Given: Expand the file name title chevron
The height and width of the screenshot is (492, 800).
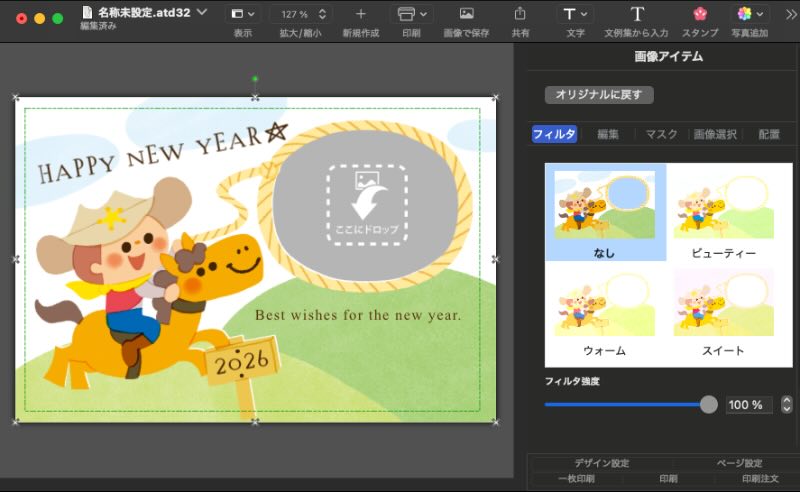Looking at the screenshot, I should pos(203,12).
